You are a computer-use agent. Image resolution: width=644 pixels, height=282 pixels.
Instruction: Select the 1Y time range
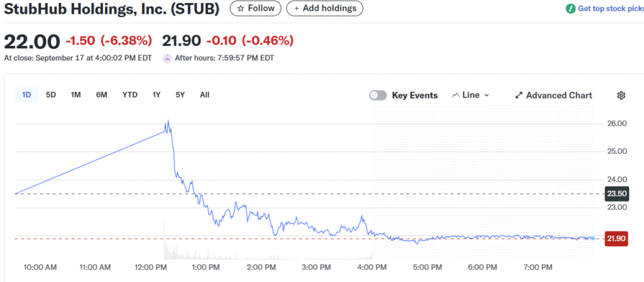point(157,95)
